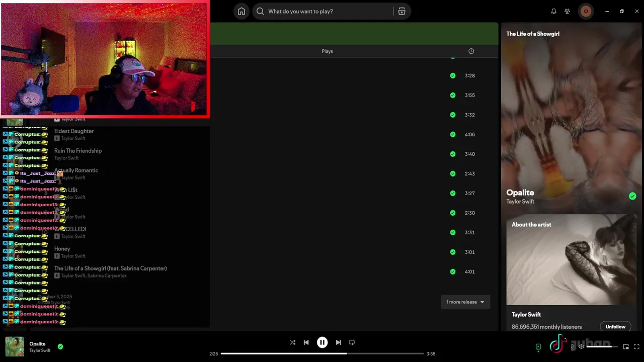
Task: Toggle saved check in Now Playing panel
Action: 632,196
